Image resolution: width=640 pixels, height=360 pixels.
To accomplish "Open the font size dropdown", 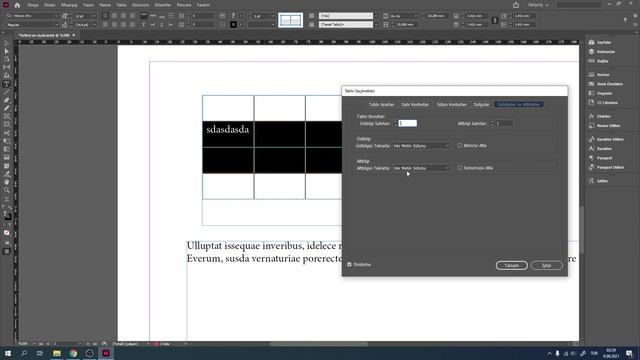I will (94, 16).
